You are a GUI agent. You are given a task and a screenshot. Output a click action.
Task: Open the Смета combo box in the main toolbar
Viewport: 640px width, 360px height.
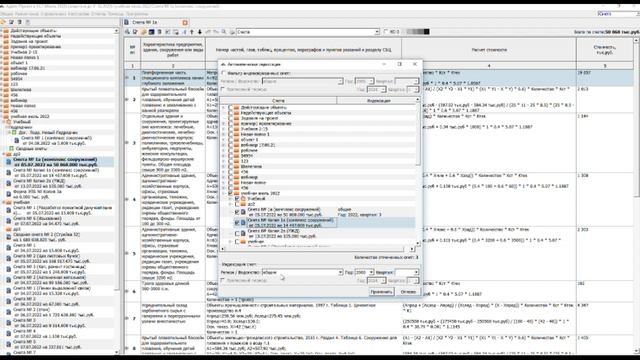pos(377,32)
